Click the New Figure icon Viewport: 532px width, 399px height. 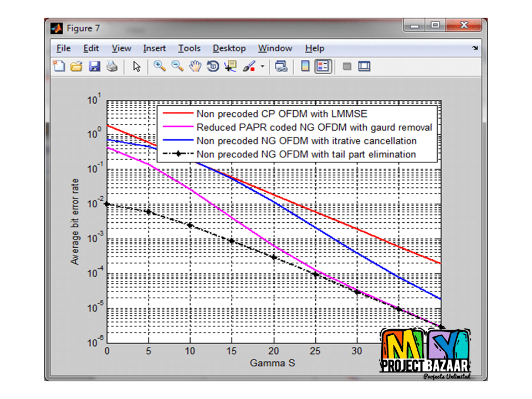pyautogui.click(x=59, y=66)
